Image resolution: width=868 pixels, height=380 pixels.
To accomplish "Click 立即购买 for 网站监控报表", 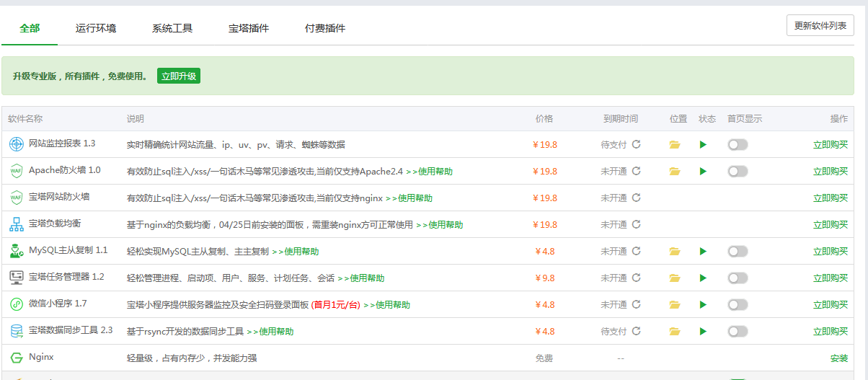I will coord(831,144).
